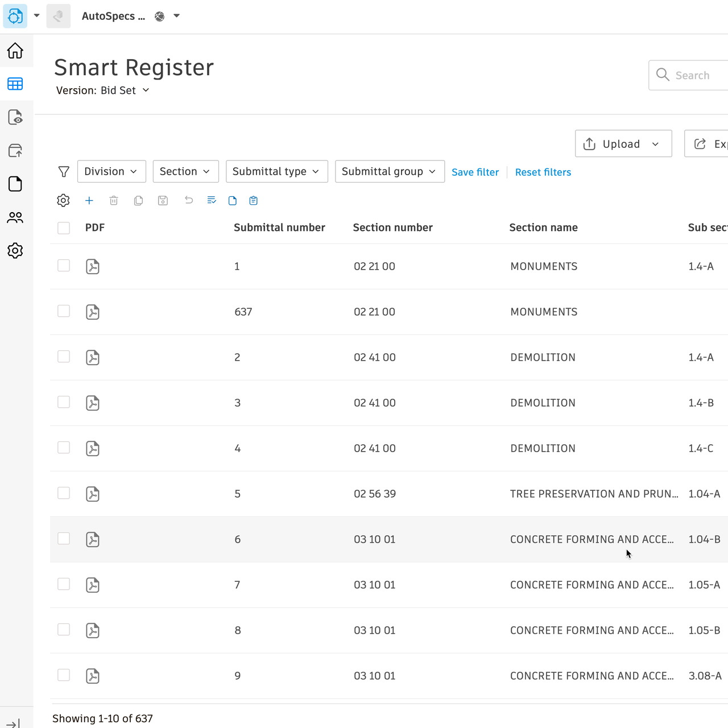Click the checklist lines icon in toolbar
728x728 pixels.
(x=212, y=200)
